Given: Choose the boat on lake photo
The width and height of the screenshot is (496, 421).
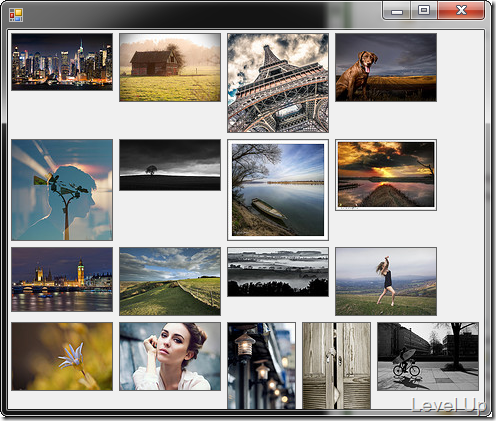Looking at the screenshot, I should click(278, 190).
